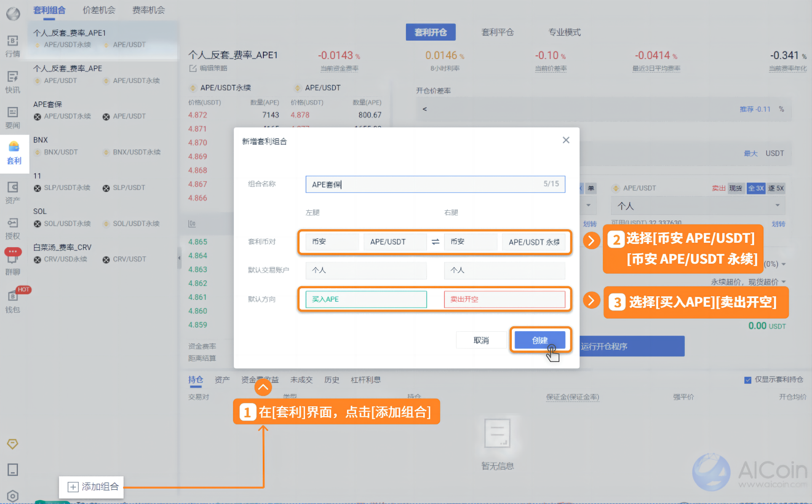
Task: Select 逐 5X isolated leverage option
Action: 776,188
